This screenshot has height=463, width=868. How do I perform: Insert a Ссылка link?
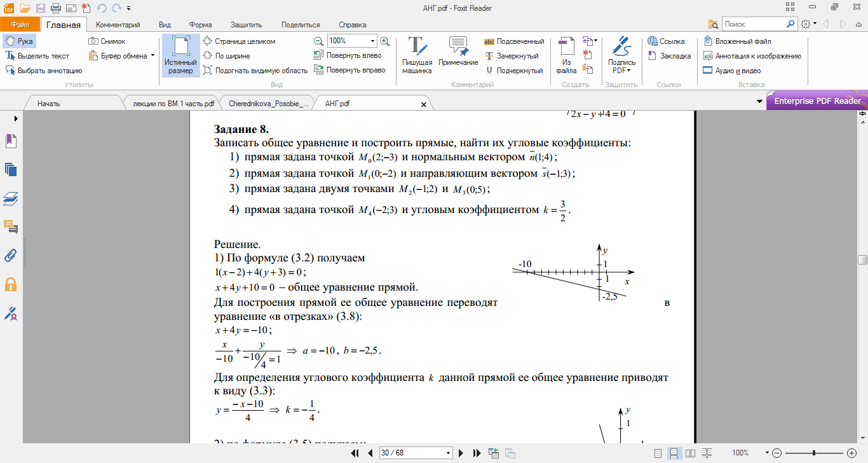click(x=666, y=41)
